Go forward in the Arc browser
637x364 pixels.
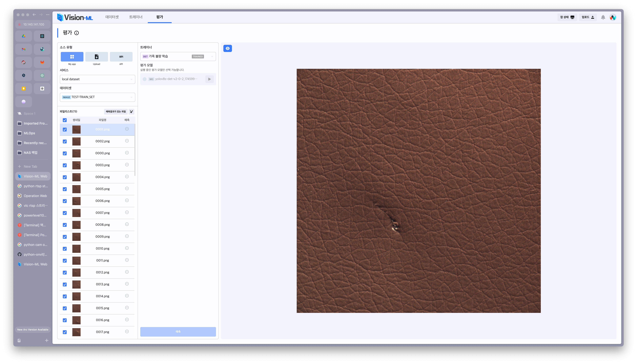[41, 15]
